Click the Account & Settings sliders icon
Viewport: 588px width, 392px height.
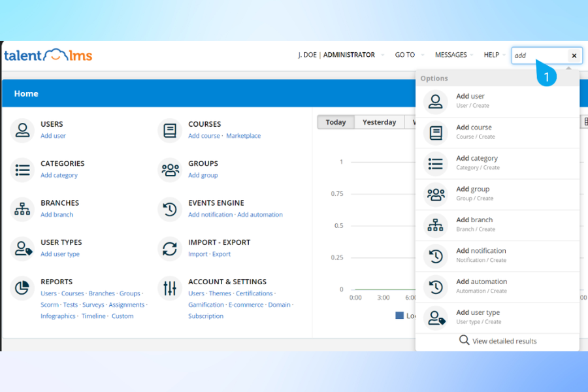coord(170,287)
